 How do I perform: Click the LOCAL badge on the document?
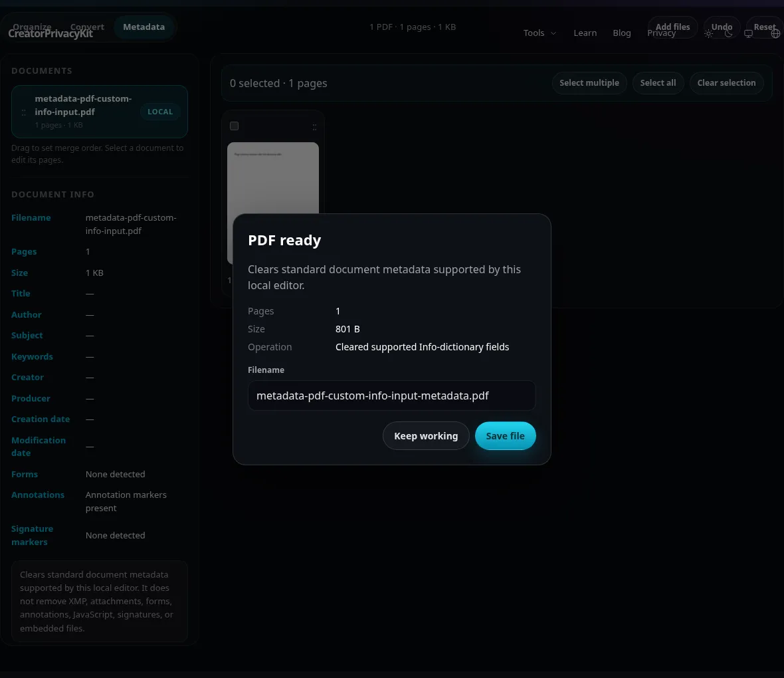coord(160,112)
